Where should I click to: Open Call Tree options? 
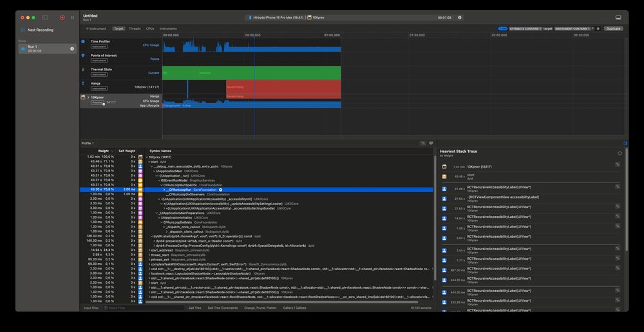[x=194, y=308]
